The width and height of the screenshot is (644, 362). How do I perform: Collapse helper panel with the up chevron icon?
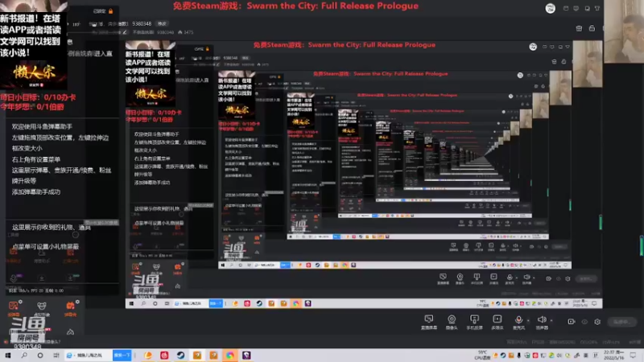coord(70,331)
